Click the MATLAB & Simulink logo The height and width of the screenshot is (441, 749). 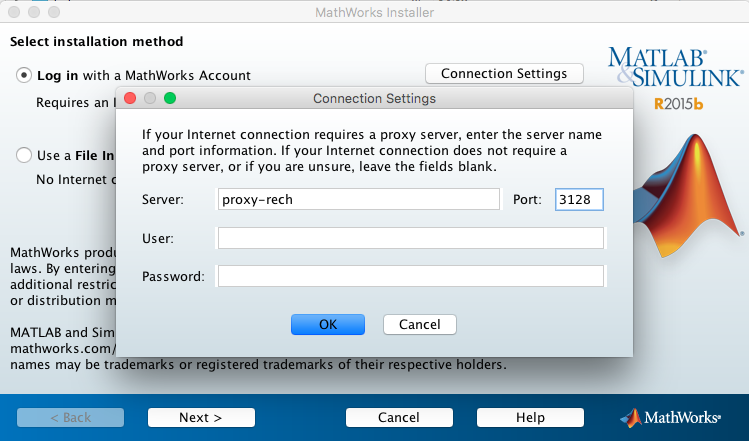pos(675,64)
